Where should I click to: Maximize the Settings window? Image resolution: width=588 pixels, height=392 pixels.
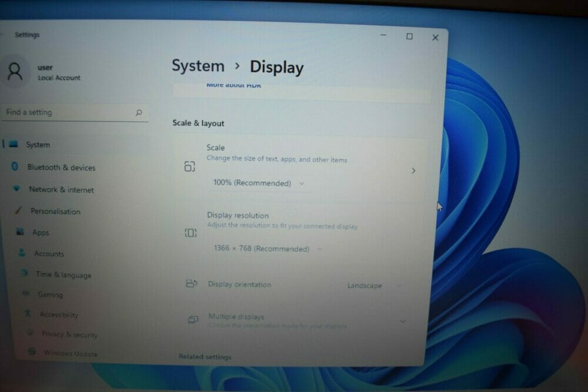point(409,36)
